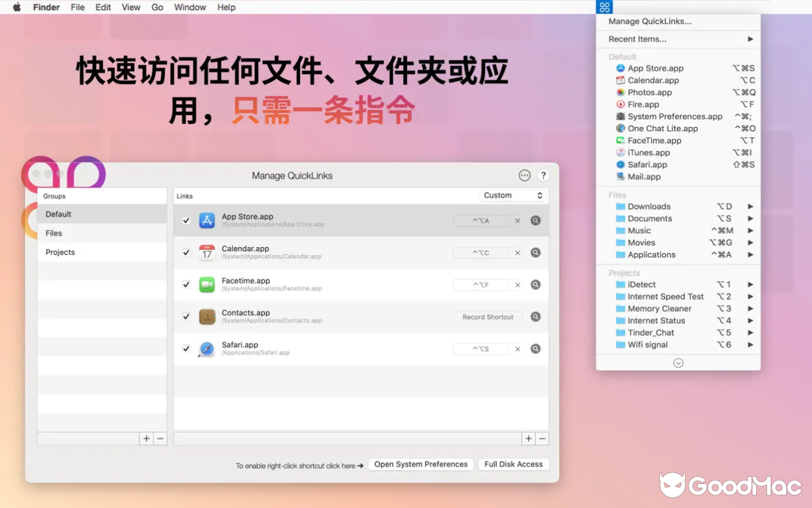Edit the Safari.app shortcut field
This screenshot has width=812, height=508.
481,349
